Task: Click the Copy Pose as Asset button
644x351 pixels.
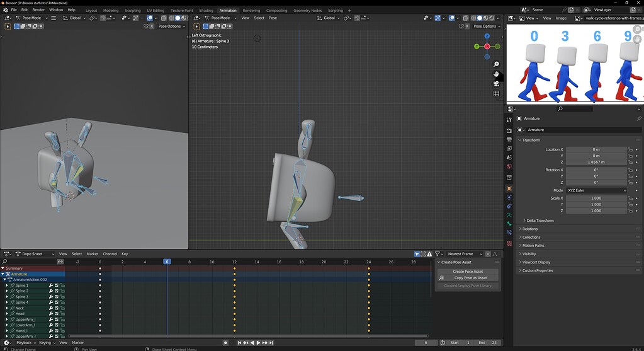Action: [468, 278]
